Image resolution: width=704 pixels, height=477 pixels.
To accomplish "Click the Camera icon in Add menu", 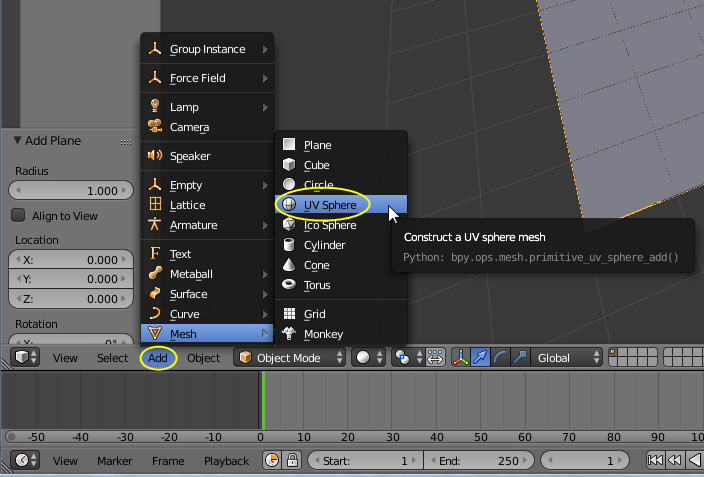I will [x=155, y=127].
